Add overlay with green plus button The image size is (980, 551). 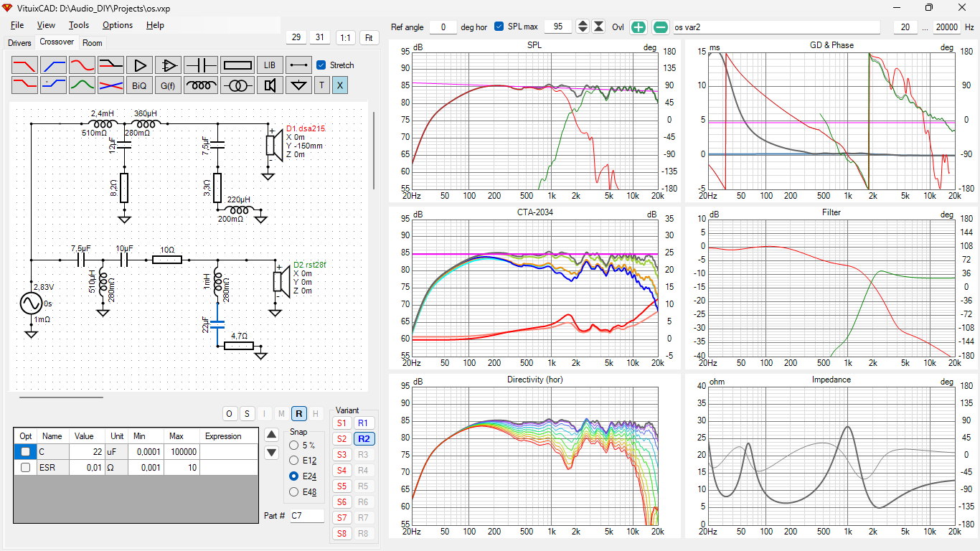click(x=639, y=27)
